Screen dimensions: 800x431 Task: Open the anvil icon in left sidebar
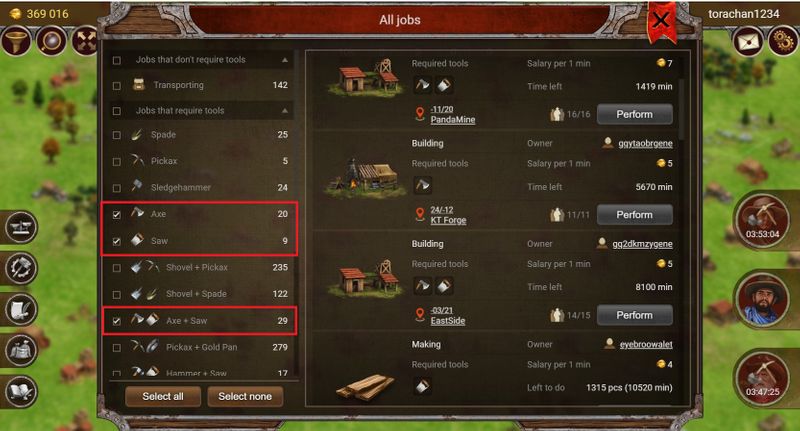tap(21, 227)
